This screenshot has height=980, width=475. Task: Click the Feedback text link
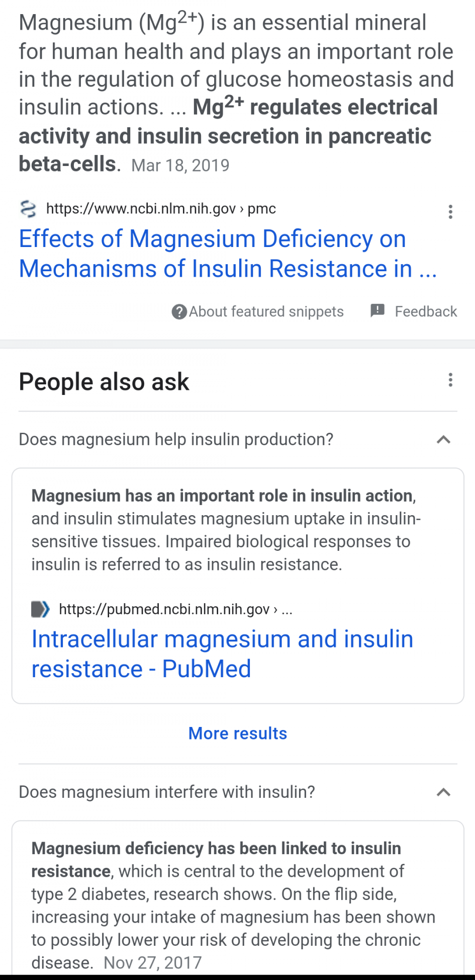(426, 312)
